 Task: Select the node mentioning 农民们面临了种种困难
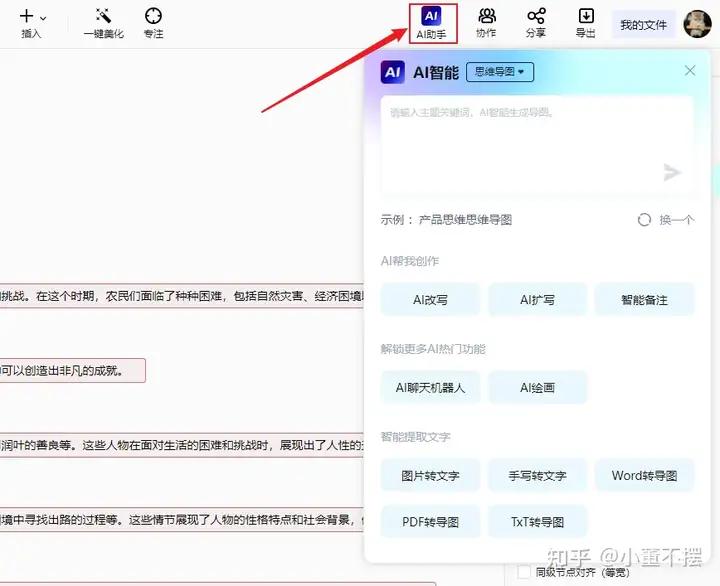[182, 296]
